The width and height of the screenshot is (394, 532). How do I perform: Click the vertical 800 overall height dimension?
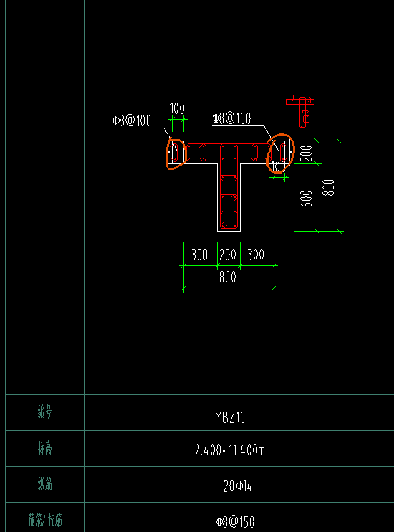(x=328, y=188)
